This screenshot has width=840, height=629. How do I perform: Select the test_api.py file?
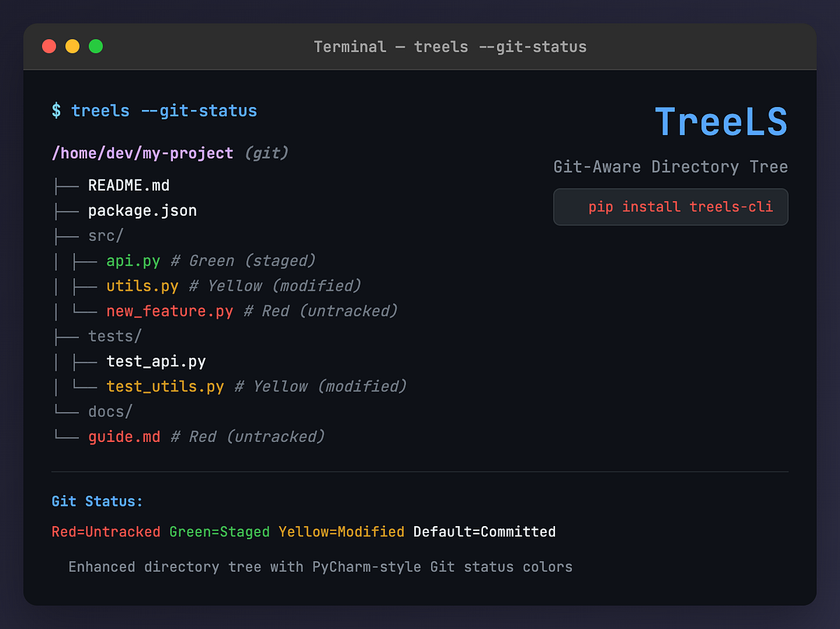(156, 361)
